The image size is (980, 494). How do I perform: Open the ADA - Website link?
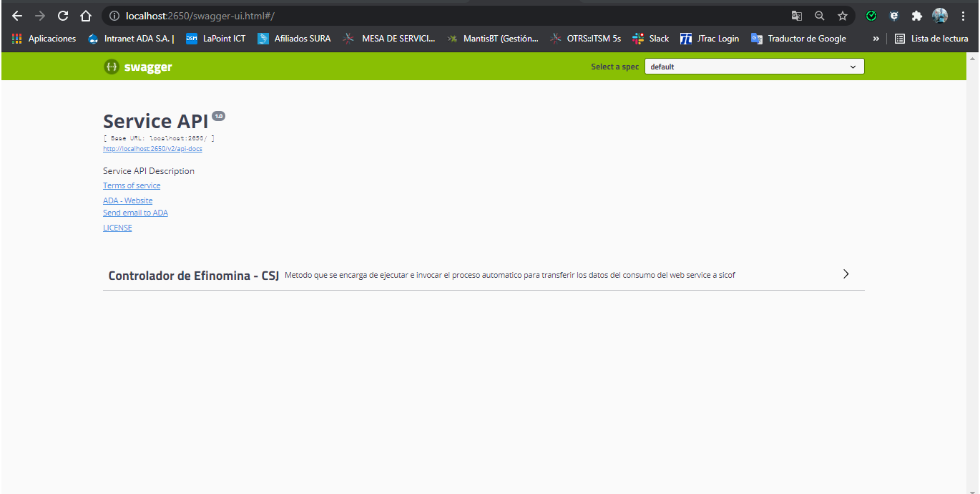(x=127, y=200)
